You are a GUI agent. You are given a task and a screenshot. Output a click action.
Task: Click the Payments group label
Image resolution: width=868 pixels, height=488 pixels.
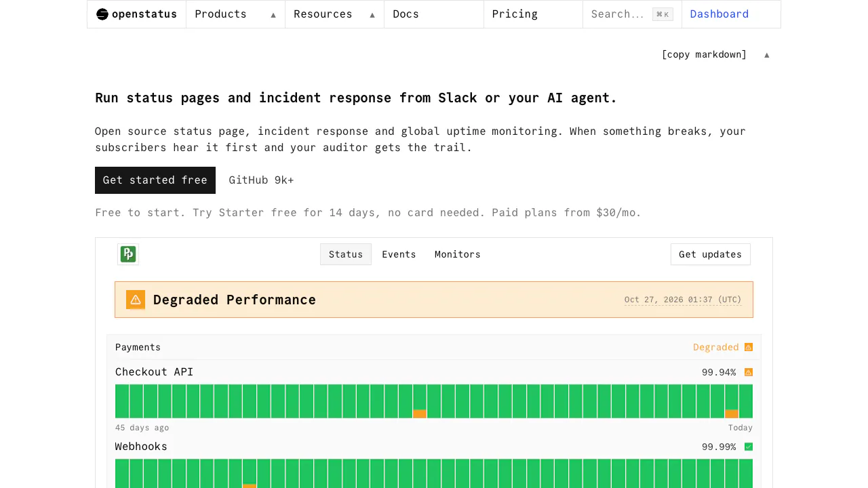[x=138, y=347]
